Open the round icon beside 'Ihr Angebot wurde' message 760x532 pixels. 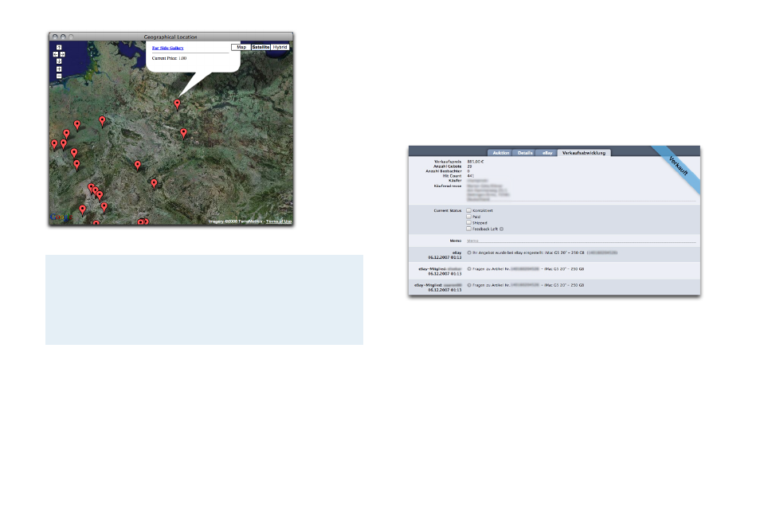(x=468, y=252)
